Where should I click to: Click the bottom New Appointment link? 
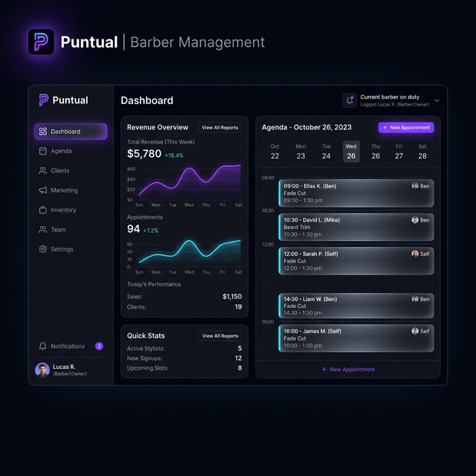point(348,370)
